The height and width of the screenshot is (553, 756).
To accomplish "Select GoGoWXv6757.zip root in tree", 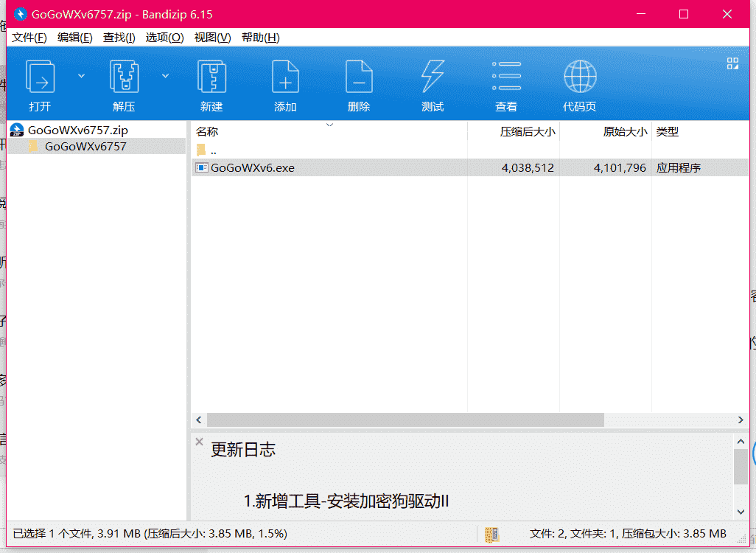I will [77, 130].
